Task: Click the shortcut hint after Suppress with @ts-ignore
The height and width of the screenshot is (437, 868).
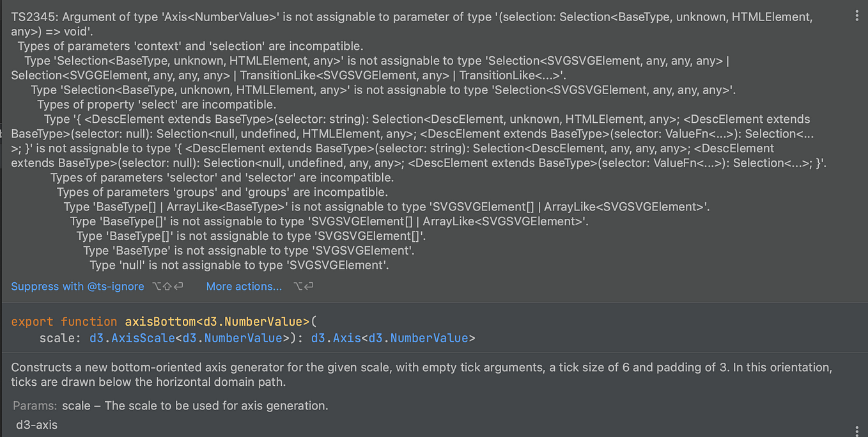Action: (x=168, y=287)
